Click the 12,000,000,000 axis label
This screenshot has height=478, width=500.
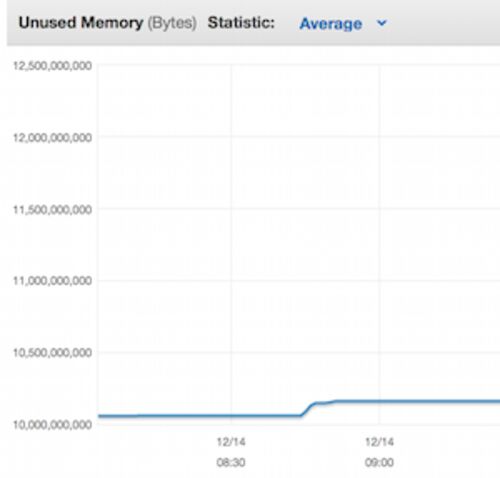(x=52, y=137)
